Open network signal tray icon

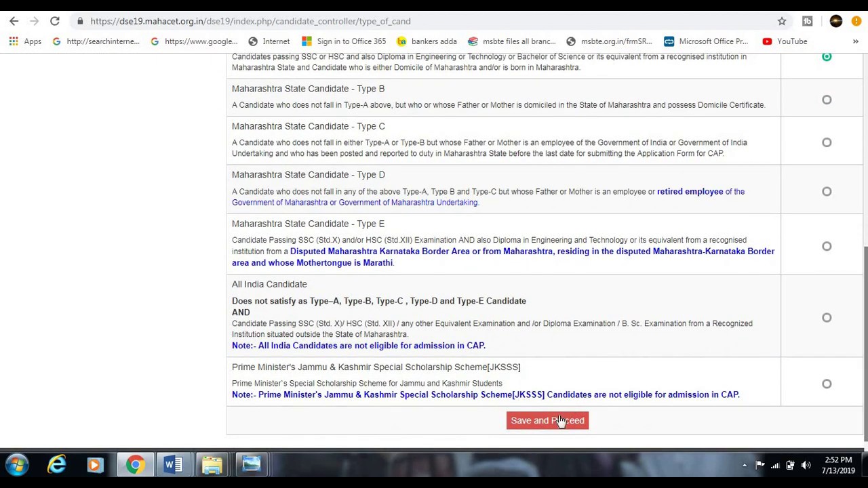pos(775,465)
